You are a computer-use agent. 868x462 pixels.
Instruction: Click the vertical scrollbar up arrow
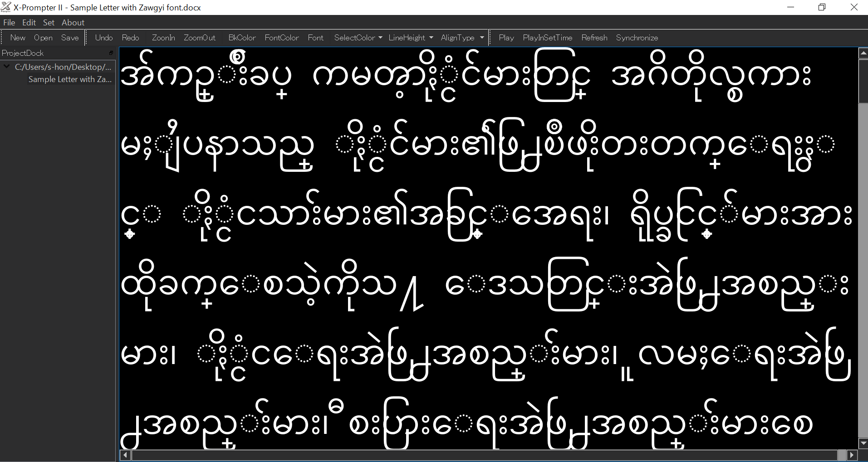pos(863,53)
